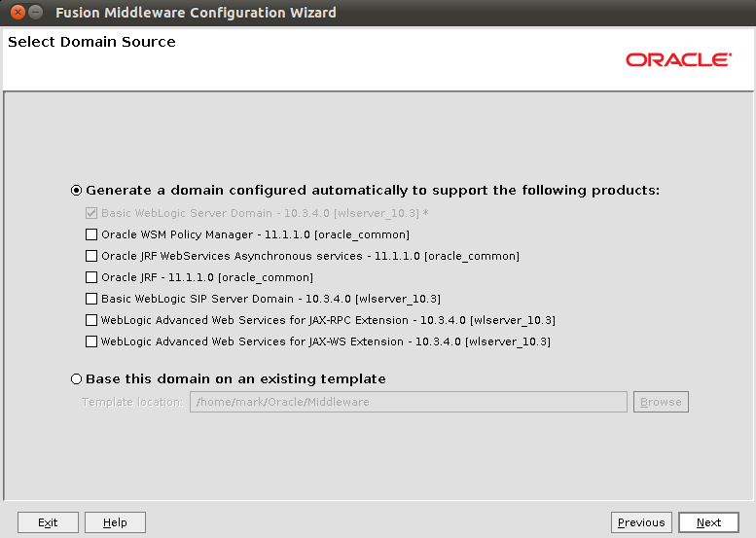Close the Configuration Wizard window
The width and height of the screenshot is (756, 538).
18,12
